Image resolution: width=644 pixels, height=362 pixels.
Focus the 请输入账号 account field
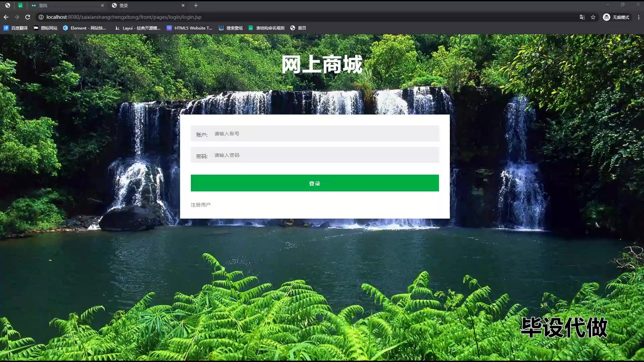click(324, 134)
